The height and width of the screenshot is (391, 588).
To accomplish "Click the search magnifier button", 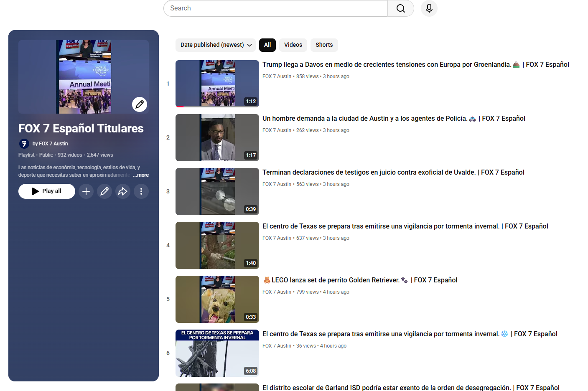I will (x=400, y=8).
